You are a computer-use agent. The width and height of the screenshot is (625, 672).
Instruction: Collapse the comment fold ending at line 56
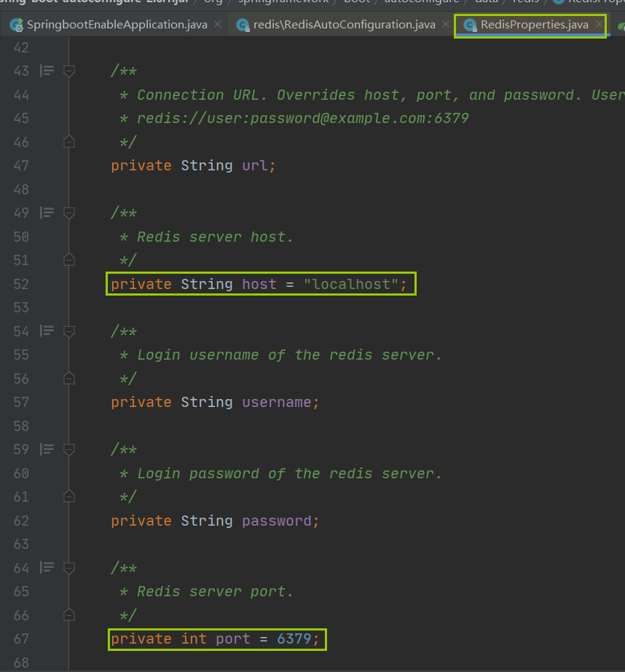(x=69, y=378)
